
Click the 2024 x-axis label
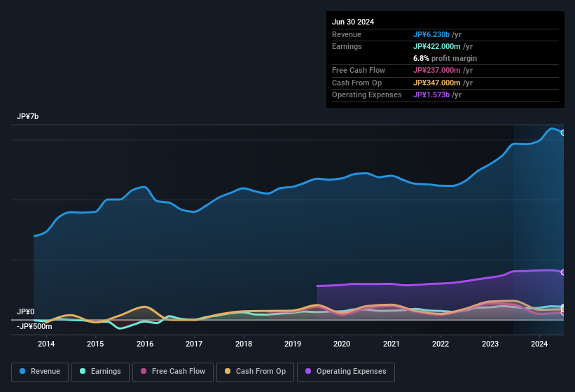click(539, 344)
